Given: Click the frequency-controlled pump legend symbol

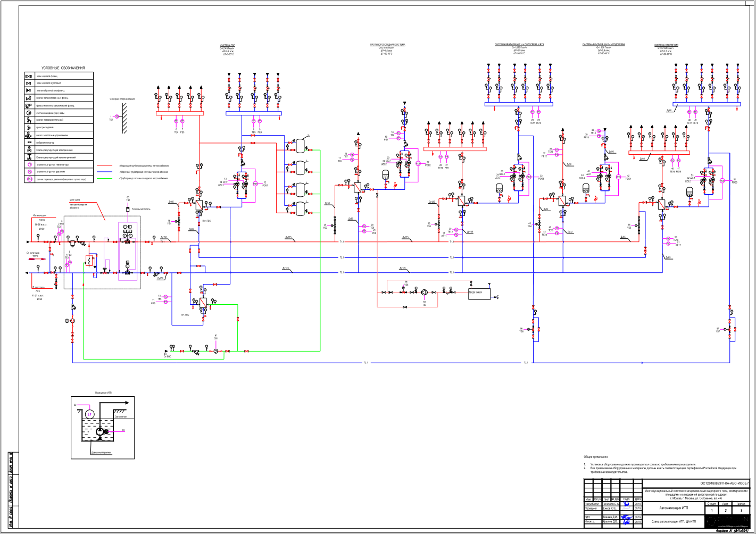Looking at the screenshot, I should tap(28, 135).
